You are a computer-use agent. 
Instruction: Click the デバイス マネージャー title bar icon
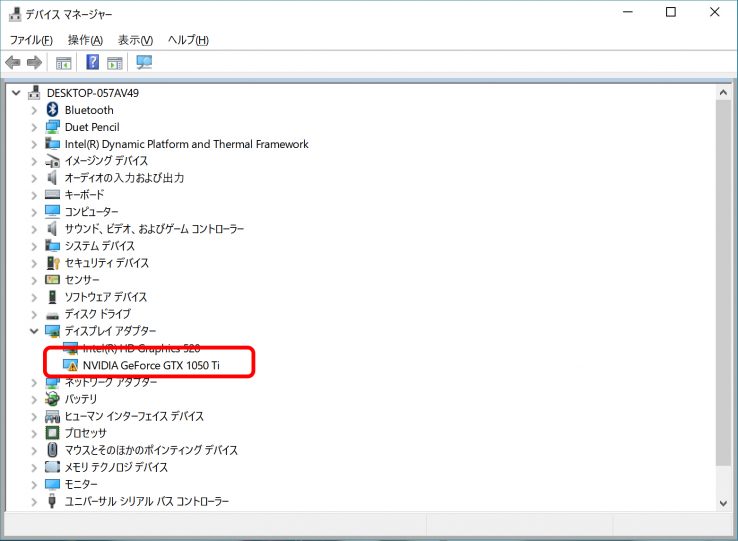[x=15, y=14]
